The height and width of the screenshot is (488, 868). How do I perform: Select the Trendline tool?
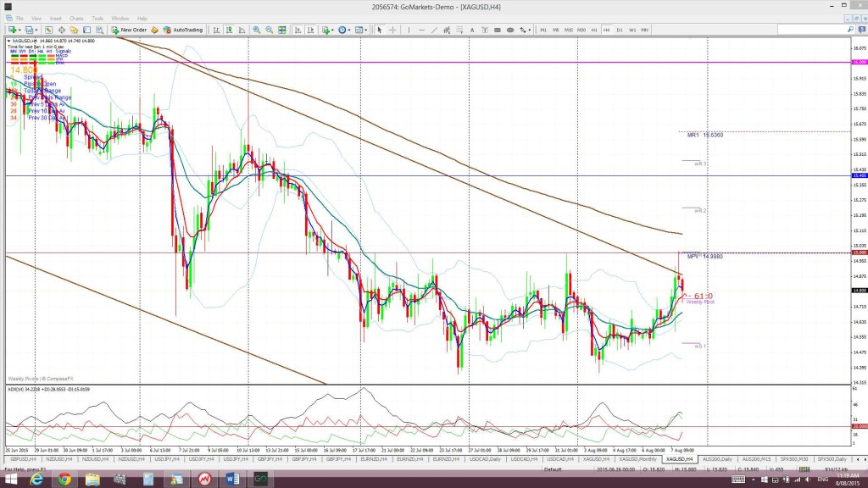pyautogui.click(x=435, y=30)
